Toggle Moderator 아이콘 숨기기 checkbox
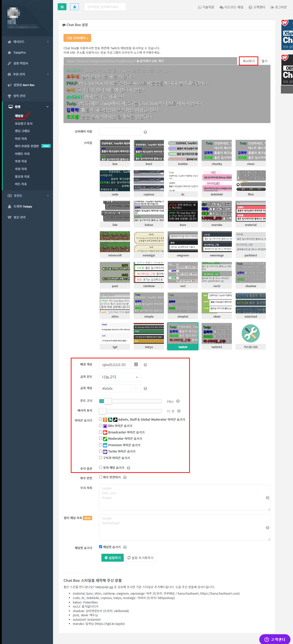Viewport: 293px width, 644px height. (100, 438)
